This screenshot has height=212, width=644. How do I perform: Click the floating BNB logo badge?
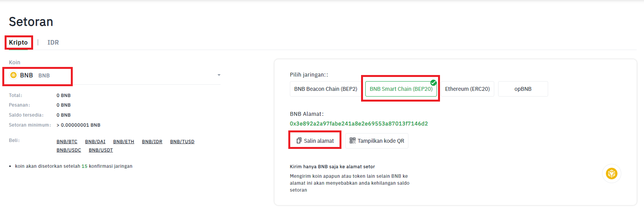pos(612,174)
